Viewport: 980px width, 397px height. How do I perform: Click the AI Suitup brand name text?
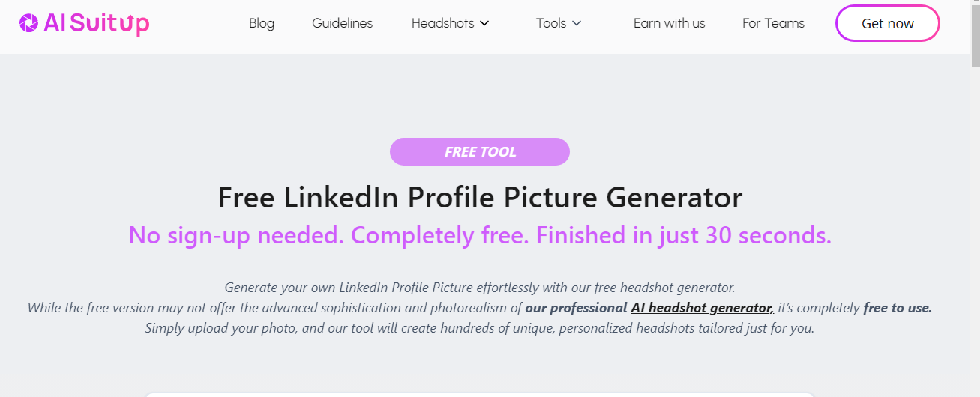click(x=97, y=24)
